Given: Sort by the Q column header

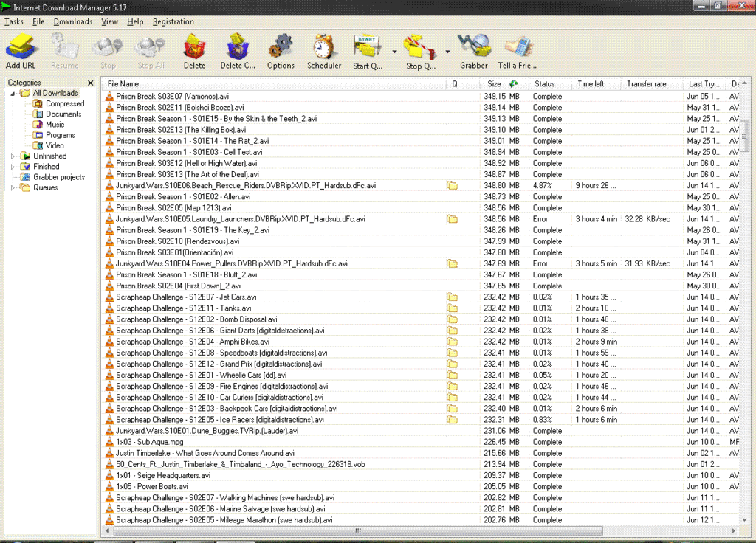Looking at the screenshot, I should pos(463,84).
